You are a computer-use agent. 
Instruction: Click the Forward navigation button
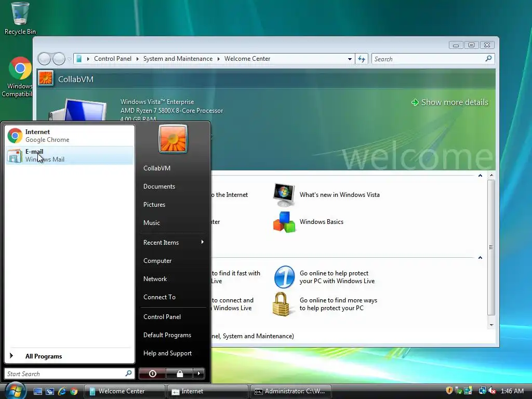coord(59,59)
